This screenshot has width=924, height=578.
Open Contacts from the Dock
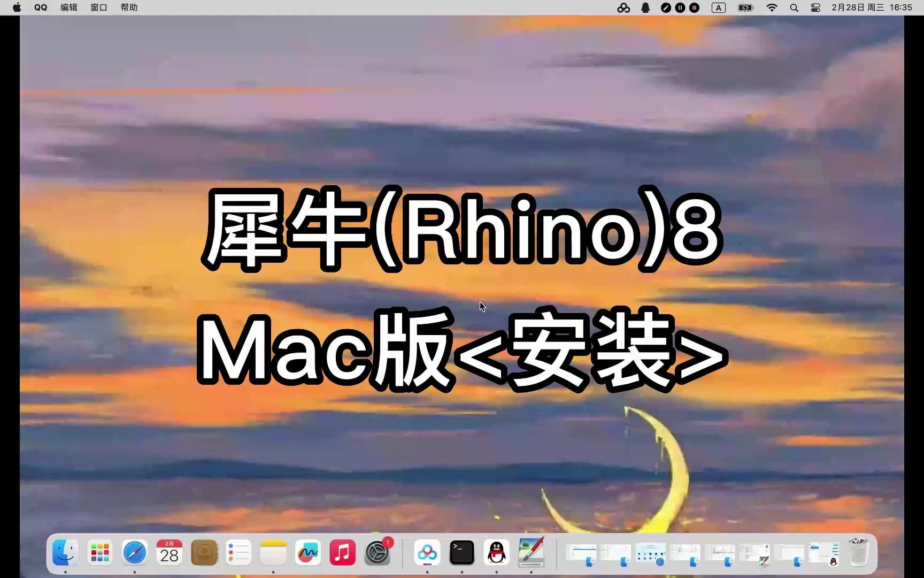point(204,552)
